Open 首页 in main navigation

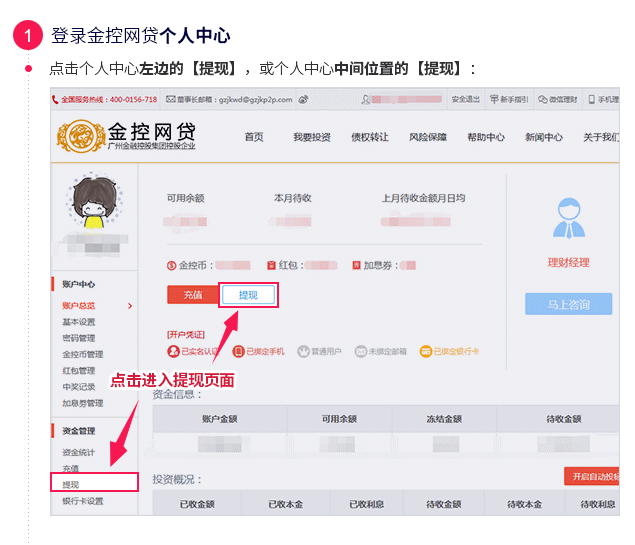tap(254, 137)
